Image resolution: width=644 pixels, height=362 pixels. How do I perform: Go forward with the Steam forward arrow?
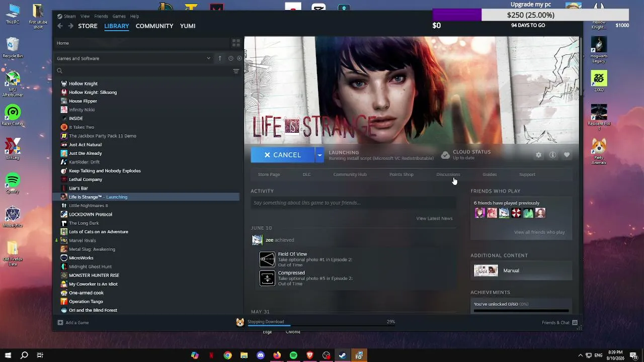point(71,26)
